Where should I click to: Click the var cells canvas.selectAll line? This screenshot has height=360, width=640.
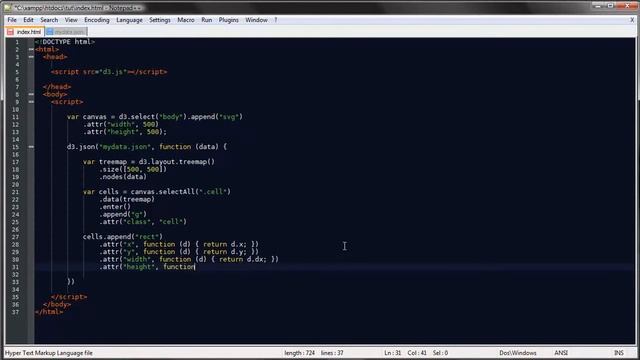[157, 191]
